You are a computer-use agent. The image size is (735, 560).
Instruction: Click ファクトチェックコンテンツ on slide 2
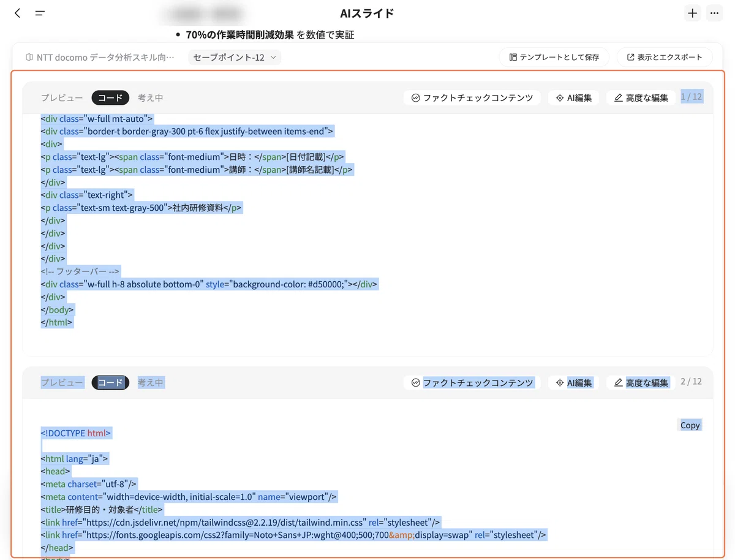[472, 382]
